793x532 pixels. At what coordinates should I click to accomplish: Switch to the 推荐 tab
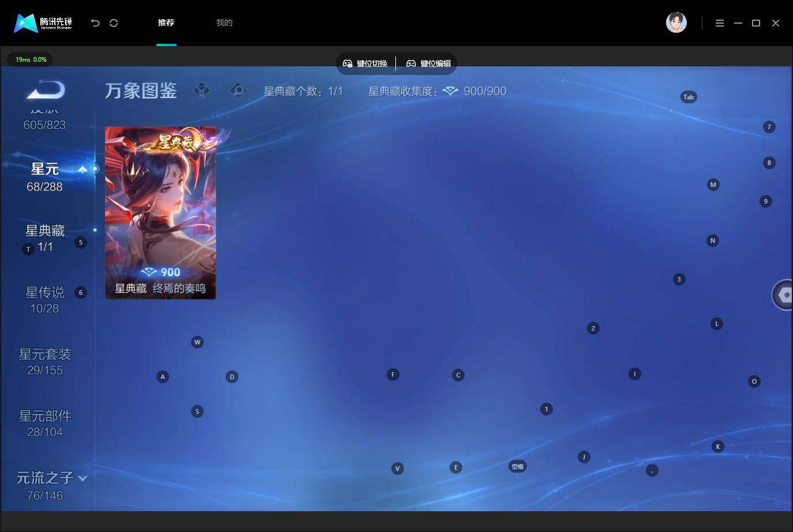point(166,23)
